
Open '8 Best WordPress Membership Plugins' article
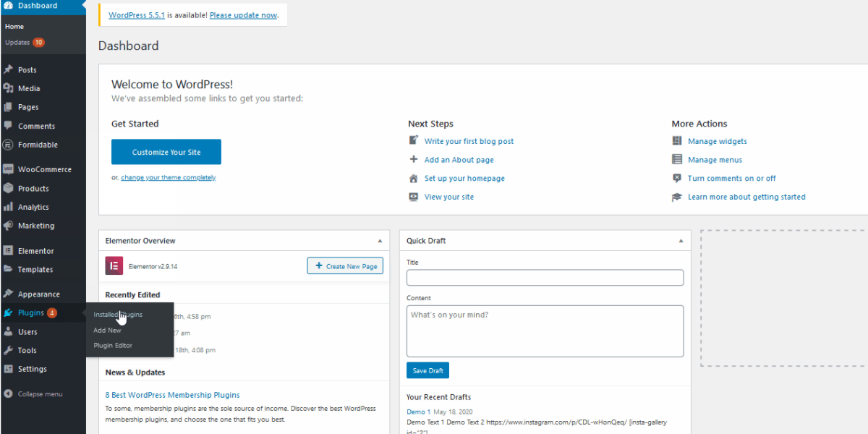point(173,395)
